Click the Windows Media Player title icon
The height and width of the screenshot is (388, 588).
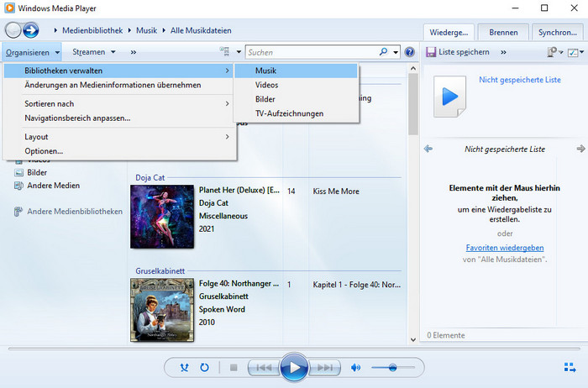(10, 8)
